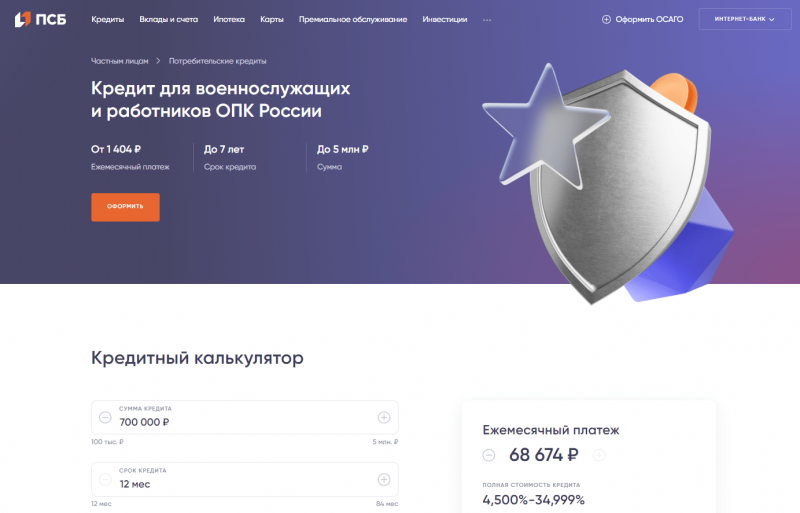Follow the Частным лицам breadcrumb link
Image resolution: width=800 pixels, height=513 pixels.
coord(119,61)
